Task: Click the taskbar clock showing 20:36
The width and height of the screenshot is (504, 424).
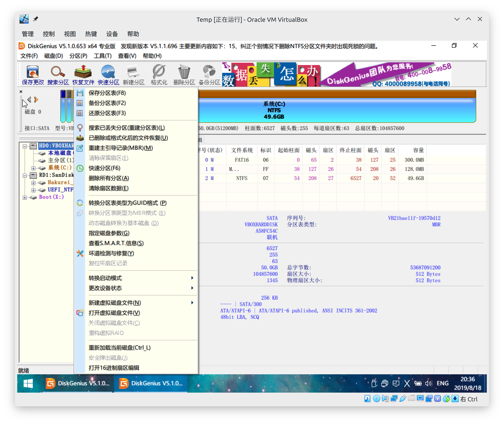Action: 468,383
